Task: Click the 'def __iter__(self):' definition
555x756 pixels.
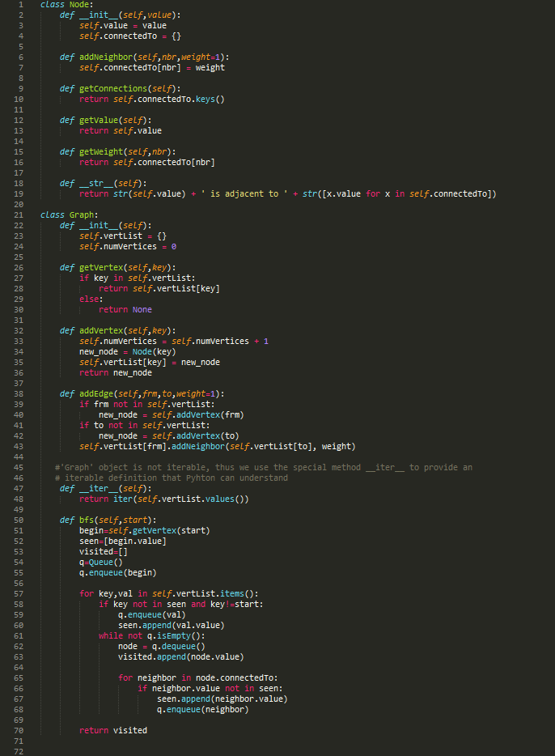Action: 106,489
